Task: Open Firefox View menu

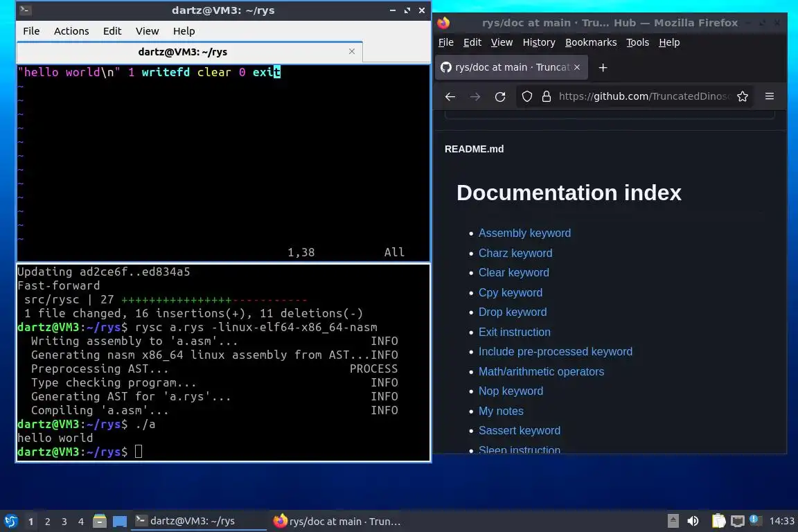Action: [502, 42]
